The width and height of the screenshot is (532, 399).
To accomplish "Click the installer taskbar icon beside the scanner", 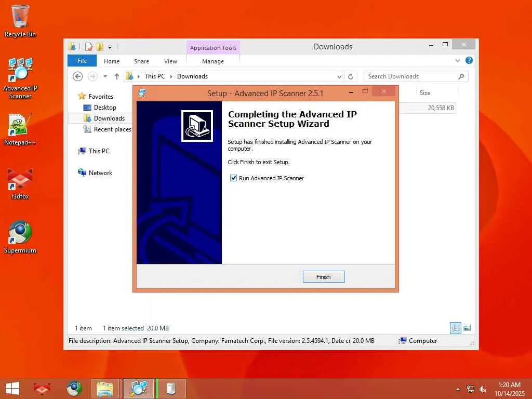I will [171, 389].
